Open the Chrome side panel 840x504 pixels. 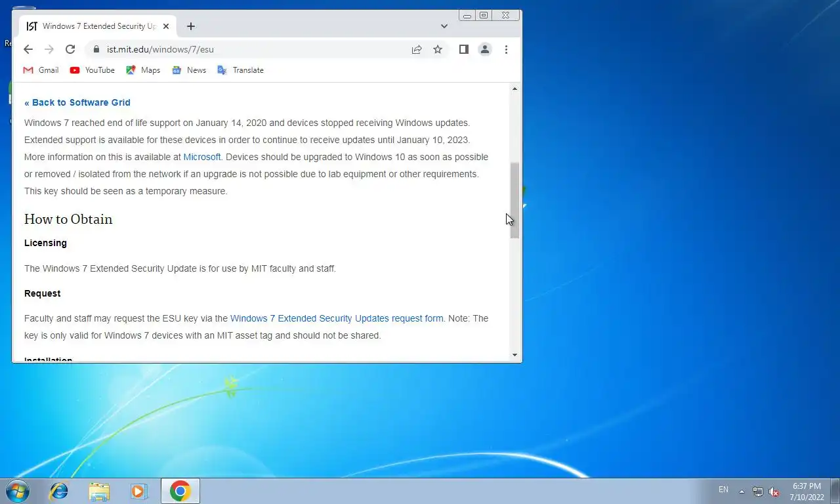463,49
